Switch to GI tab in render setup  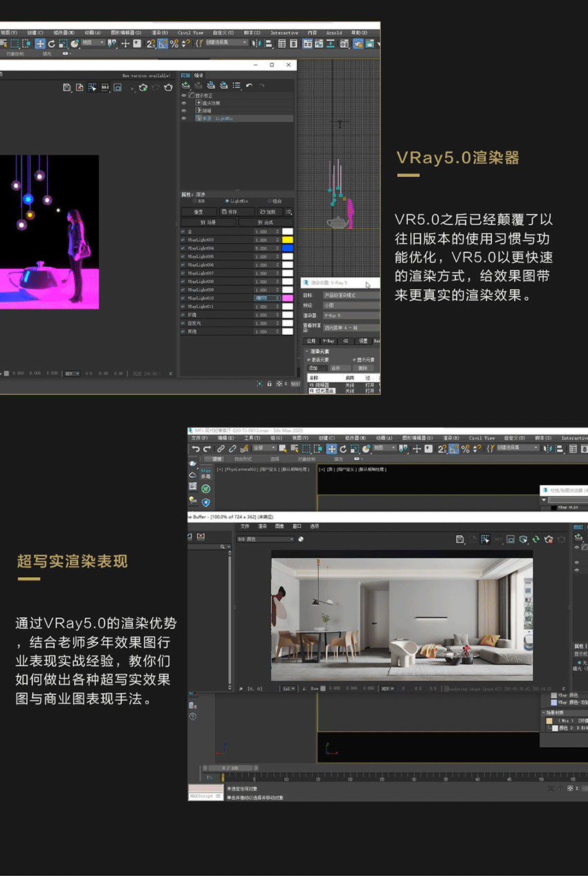click(346, 340)
